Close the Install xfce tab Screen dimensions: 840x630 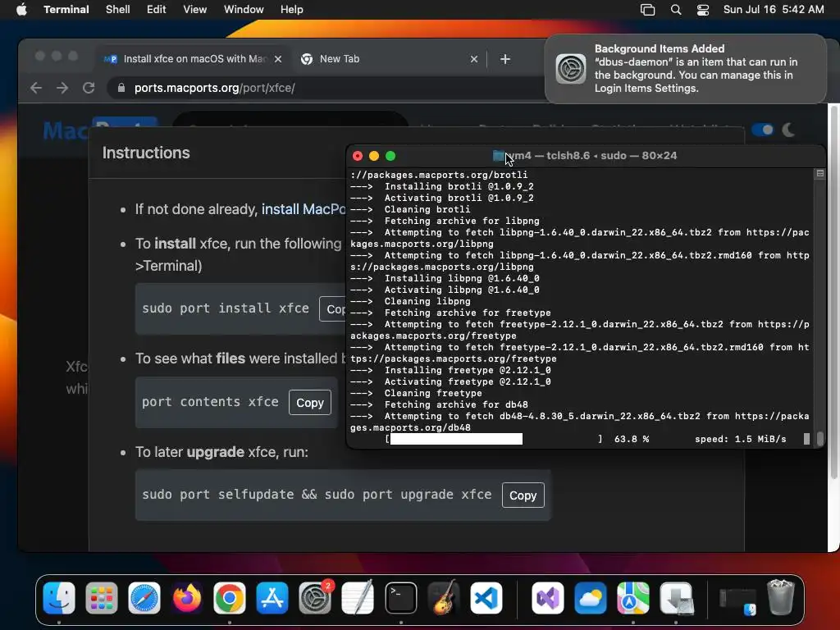(278, 59)
